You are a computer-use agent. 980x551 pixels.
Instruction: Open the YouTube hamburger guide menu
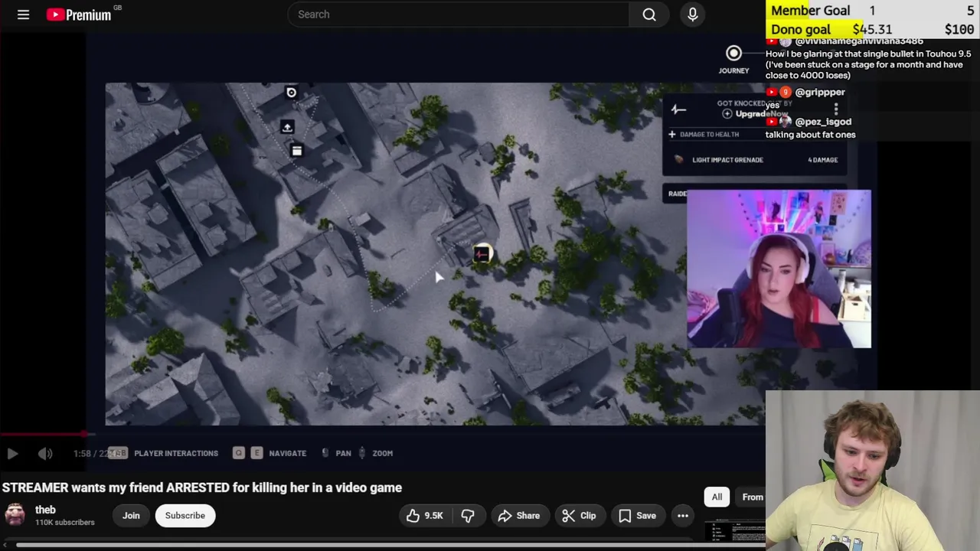(x=23, y=15)
